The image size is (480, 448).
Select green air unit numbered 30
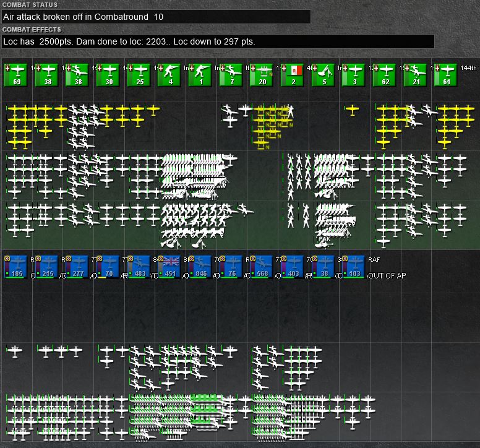pyautogui.click(x=108, y=75)
